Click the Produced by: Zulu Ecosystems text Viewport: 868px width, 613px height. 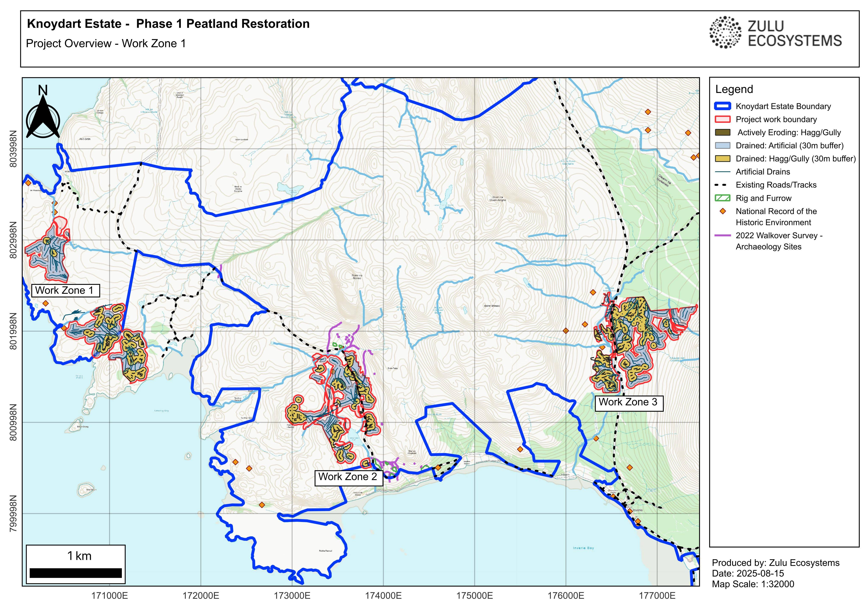(x=776, y=563)
